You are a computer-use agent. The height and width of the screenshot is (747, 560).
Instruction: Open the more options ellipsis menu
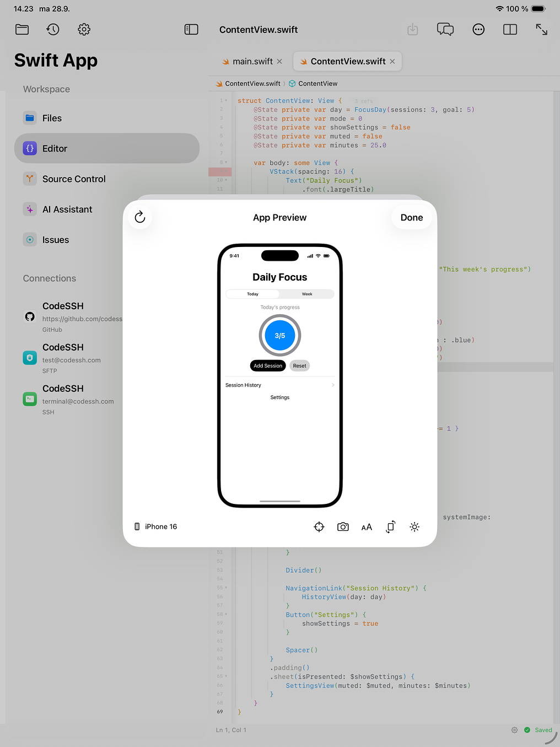tap(478, 30)
